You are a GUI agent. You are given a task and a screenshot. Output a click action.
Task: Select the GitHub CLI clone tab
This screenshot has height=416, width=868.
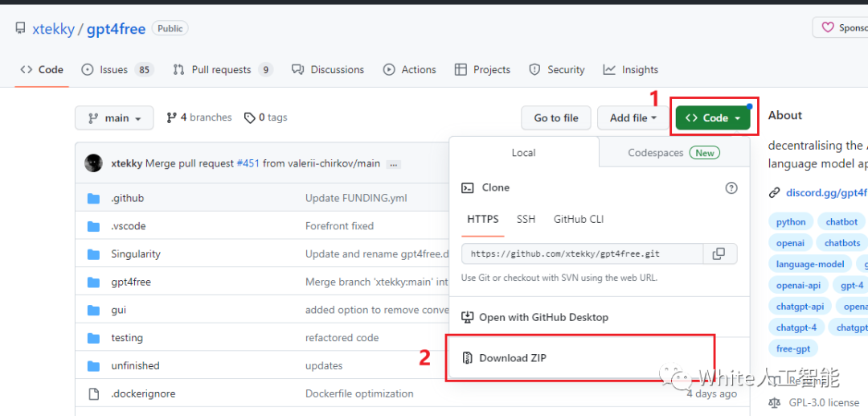(x=579, y=219)
